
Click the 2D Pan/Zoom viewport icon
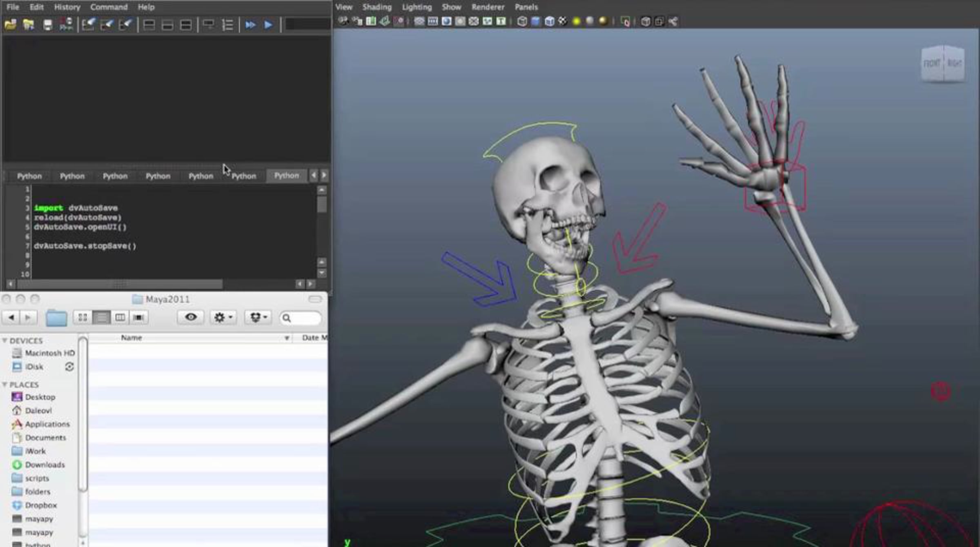[x=399, y=21]
